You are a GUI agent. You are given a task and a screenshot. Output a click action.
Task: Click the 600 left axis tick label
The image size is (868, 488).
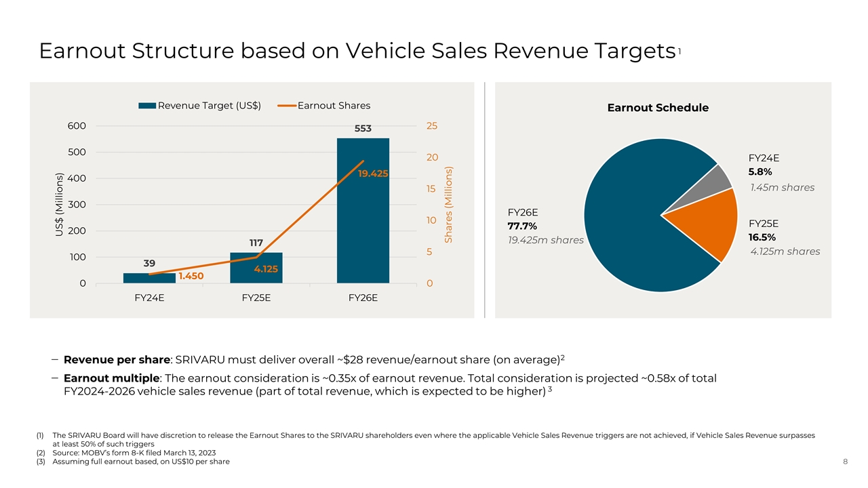coord(77,126)
